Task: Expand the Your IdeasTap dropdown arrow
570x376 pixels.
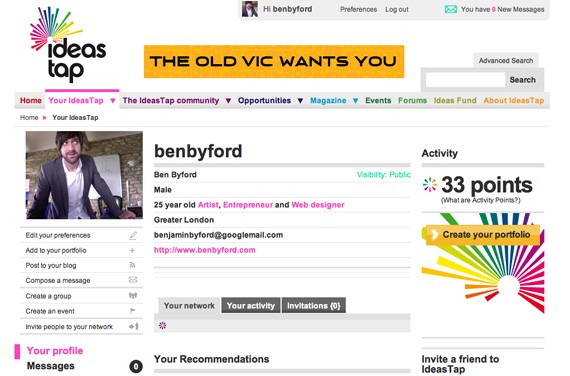Action: coord(113,101)
